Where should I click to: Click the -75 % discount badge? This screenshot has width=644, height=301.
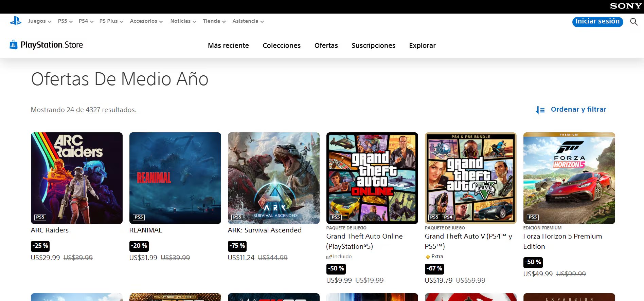(x=237, y=246)
